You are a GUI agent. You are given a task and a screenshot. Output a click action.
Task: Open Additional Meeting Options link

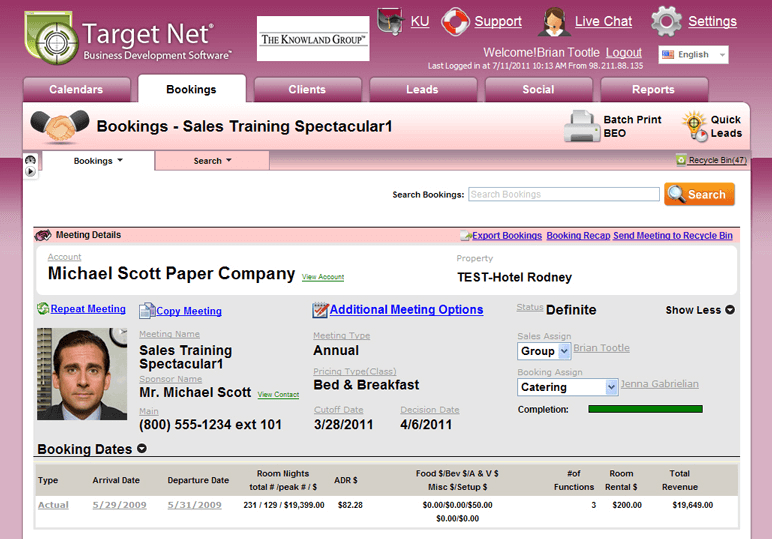click(x=406, y=310)
